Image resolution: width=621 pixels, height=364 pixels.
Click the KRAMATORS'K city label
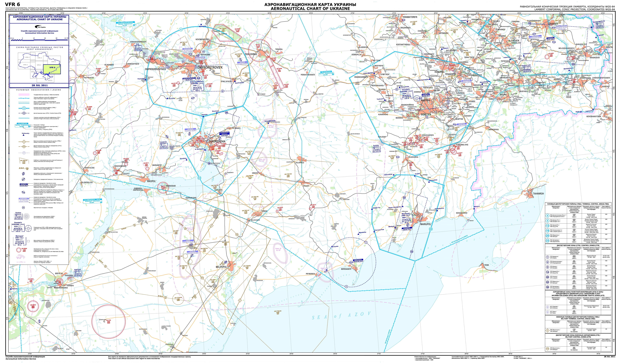pyautogui.click(x=410, y=17)
